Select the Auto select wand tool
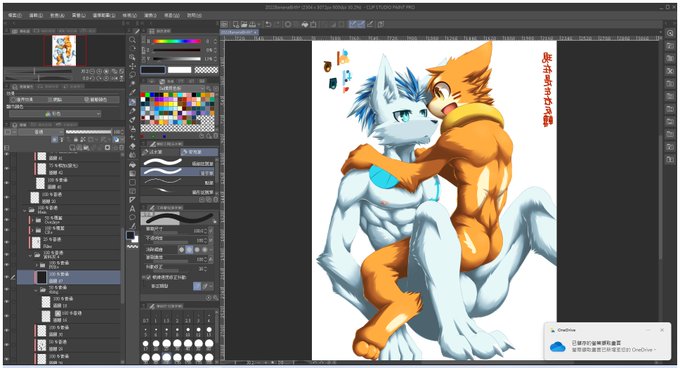The width and height of the screenshot is (680, 368). click(132, 84)
